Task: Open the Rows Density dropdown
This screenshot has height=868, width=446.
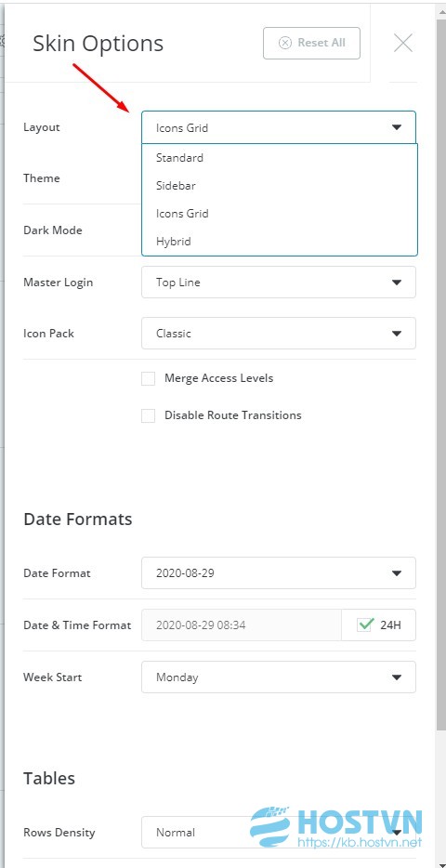Action: tap(279, 832)
